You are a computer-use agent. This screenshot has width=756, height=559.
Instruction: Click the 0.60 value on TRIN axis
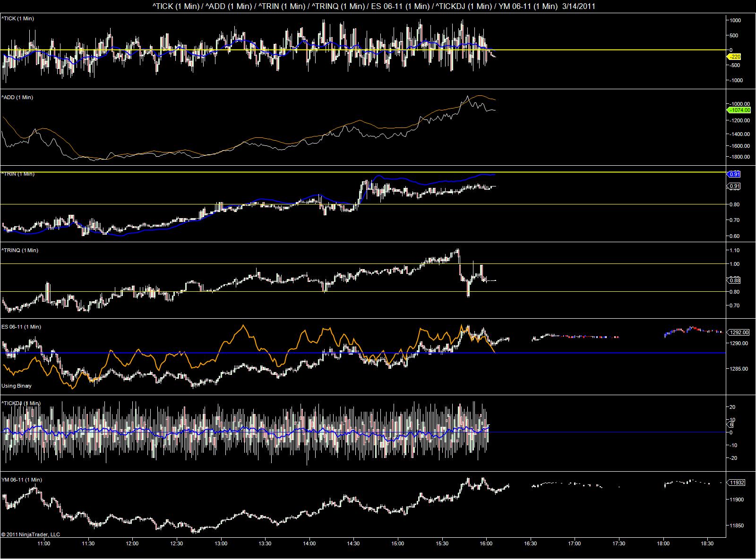[x=735, y=236]
